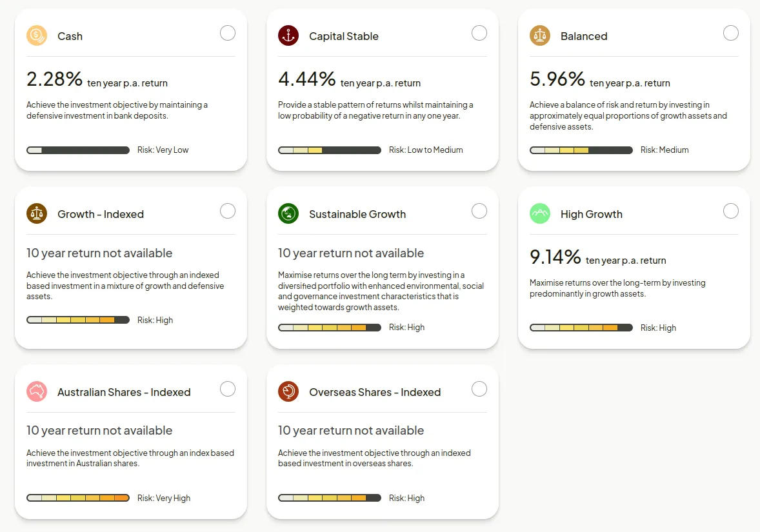760x532 pixels.
Task: Click the Australian Shares - Indexed title
Action: [x=124, y=392]
